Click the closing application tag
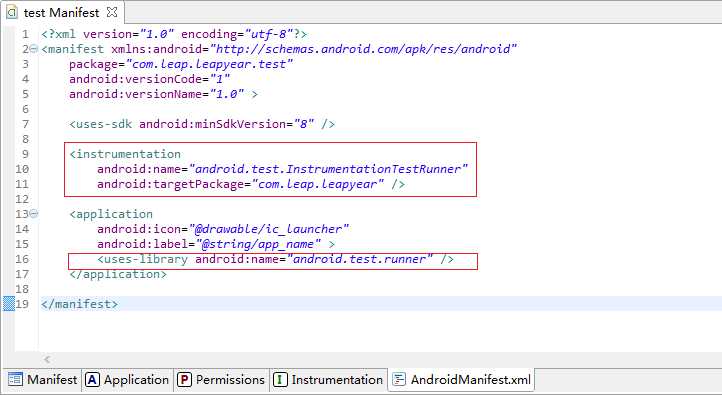The height and width of the screenshot is (395, 722). click(x=118, y=274)
